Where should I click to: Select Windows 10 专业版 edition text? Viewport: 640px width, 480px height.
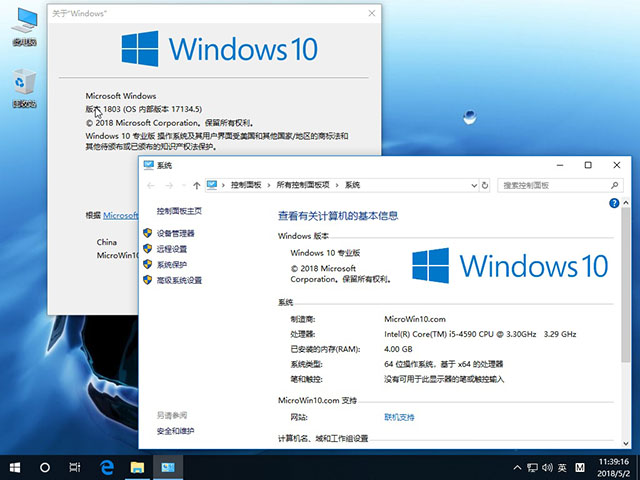click(325, 253)
